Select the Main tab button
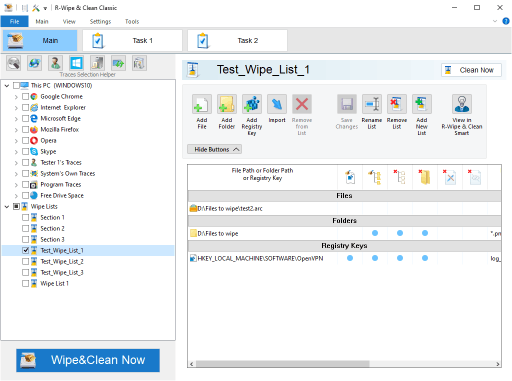This screenshot has width=512, height=381. coord(40,41)
